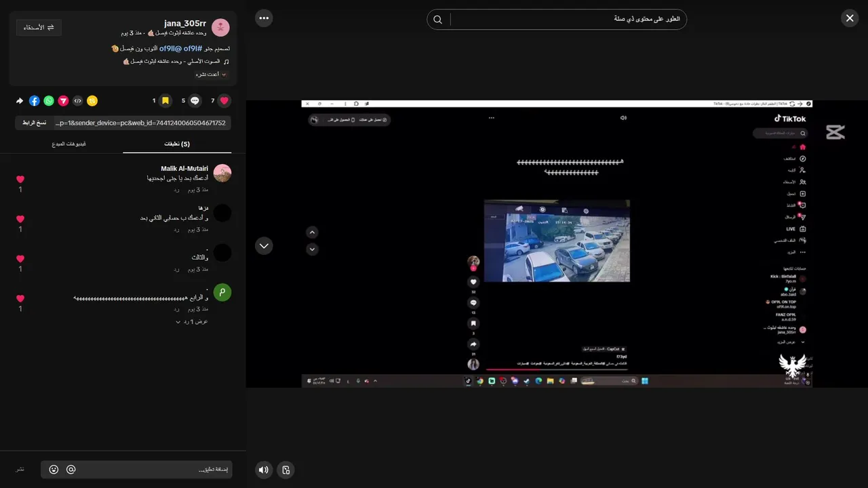Open more share options arrow
Viewport: 868px width, 488px height.
(x=20, y=101)
